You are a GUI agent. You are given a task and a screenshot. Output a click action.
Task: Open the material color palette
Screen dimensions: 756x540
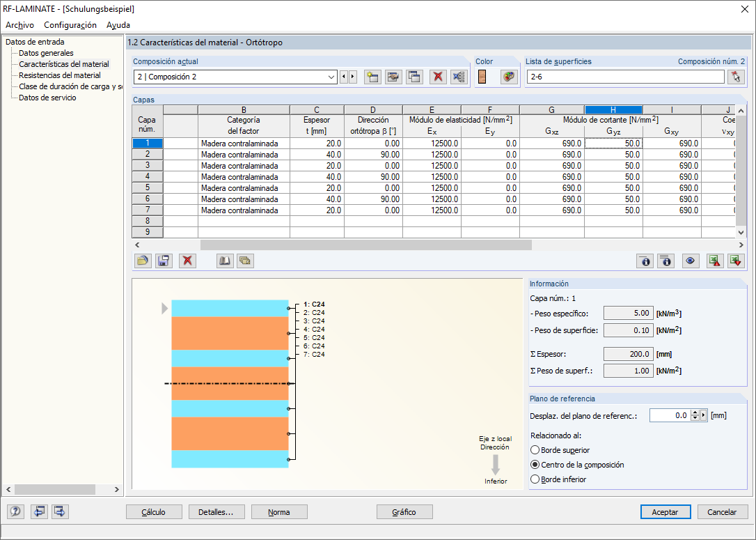[x=508, y=77]
